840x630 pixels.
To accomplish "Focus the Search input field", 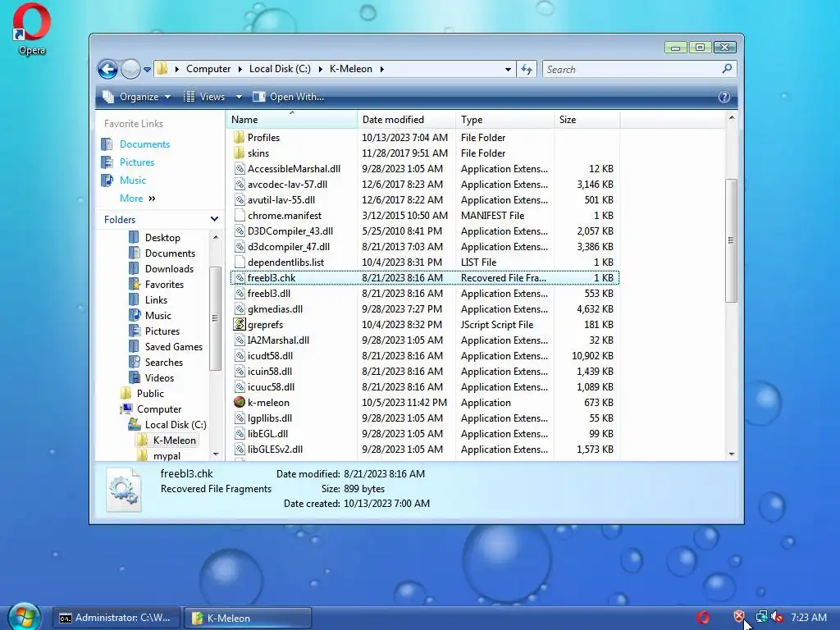I will point(632,69).
